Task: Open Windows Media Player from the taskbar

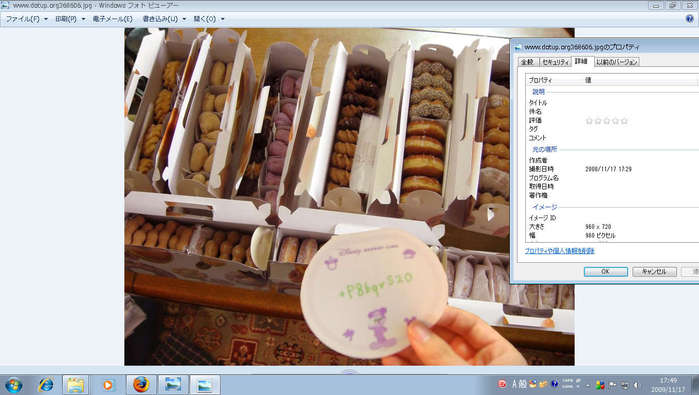Action: pyautogui.click(x=107, y=385)
